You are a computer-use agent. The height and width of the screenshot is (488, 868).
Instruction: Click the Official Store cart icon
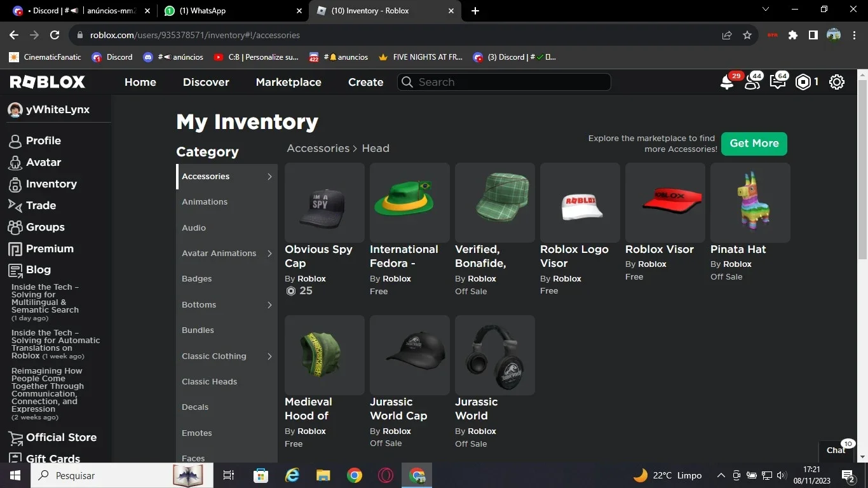pyautogui.click(x=15, y=438)
